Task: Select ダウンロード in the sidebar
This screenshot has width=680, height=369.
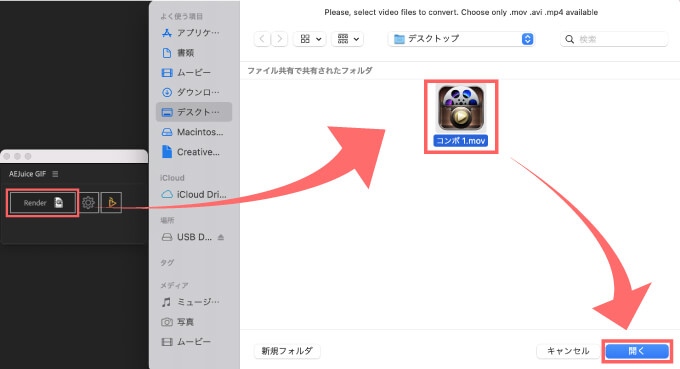Action: coord(193,92)
